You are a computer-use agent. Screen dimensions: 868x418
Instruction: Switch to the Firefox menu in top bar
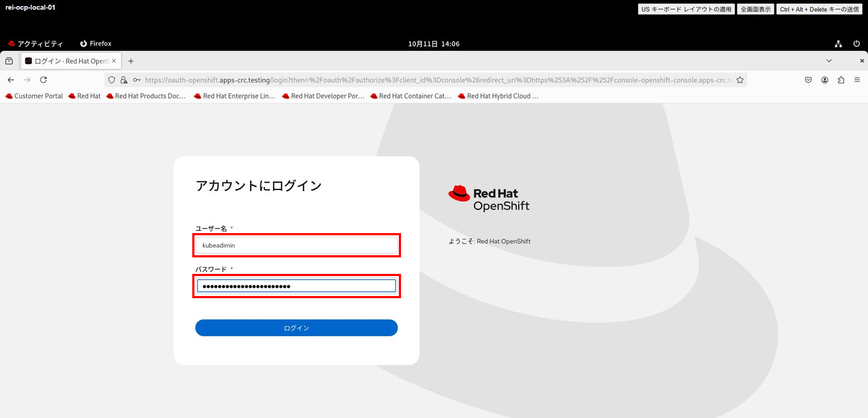(x=95, y=43)
